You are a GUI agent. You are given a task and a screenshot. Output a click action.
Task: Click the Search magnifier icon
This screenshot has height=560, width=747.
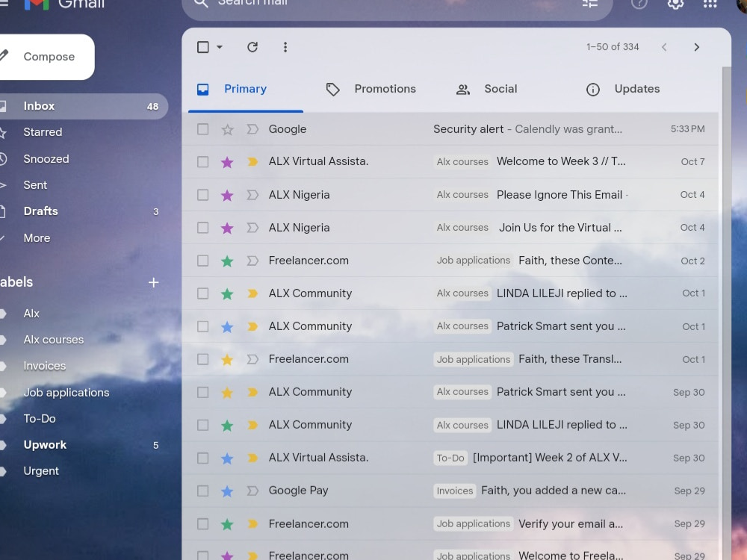[201, 3]
